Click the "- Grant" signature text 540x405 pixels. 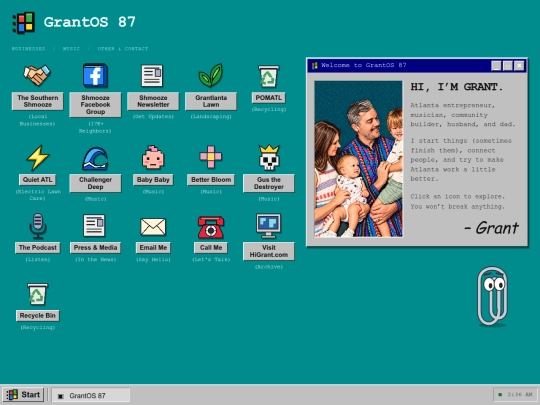(x=491, y=228)
